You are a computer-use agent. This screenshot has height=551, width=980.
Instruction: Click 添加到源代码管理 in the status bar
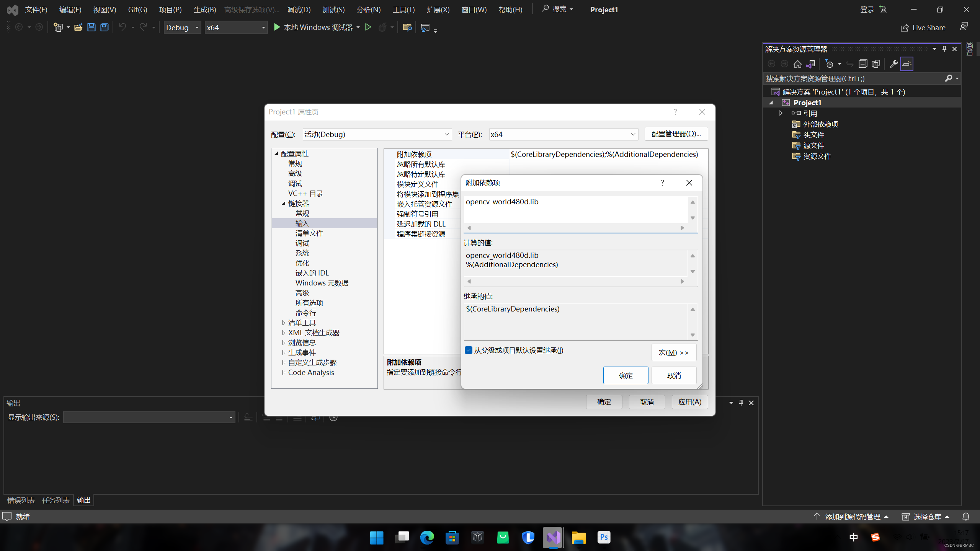853,517
